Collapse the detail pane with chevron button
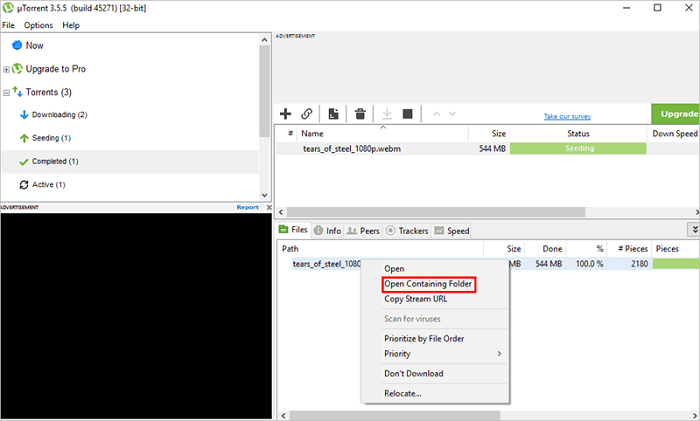 [693, 230]
